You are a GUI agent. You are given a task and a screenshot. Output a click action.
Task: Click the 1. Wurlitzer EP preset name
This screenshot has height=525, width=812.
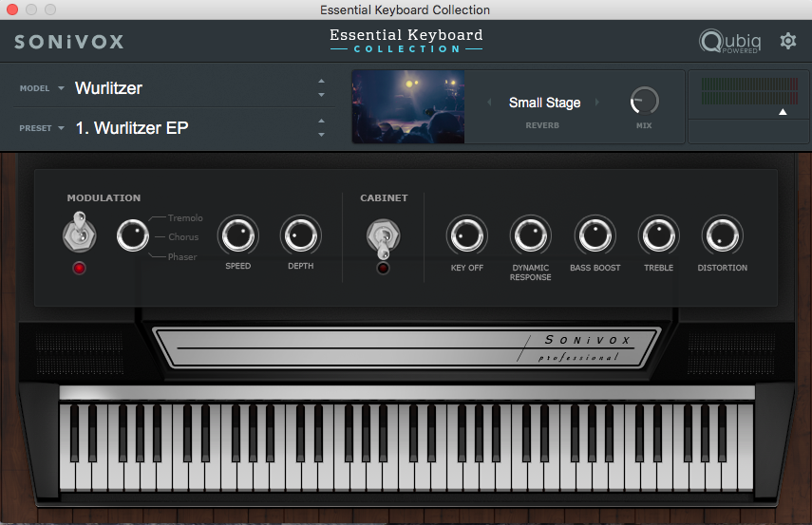point(132,128)
